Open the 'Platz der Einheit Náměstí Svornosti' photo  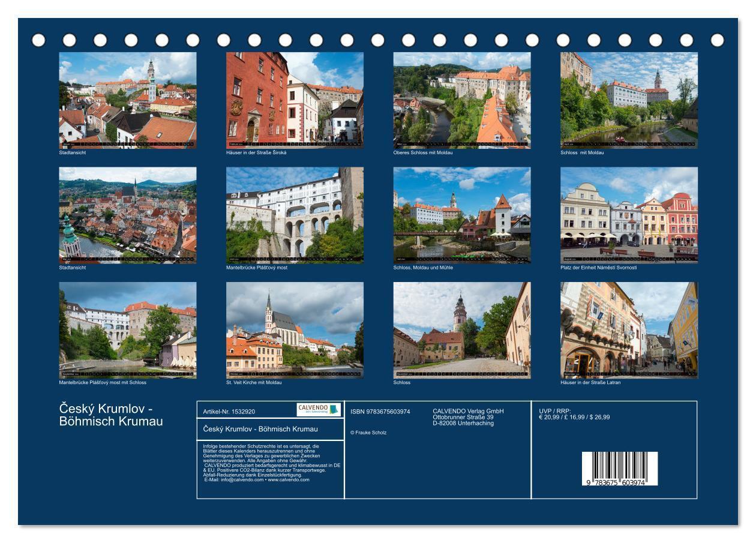point(629,215)
